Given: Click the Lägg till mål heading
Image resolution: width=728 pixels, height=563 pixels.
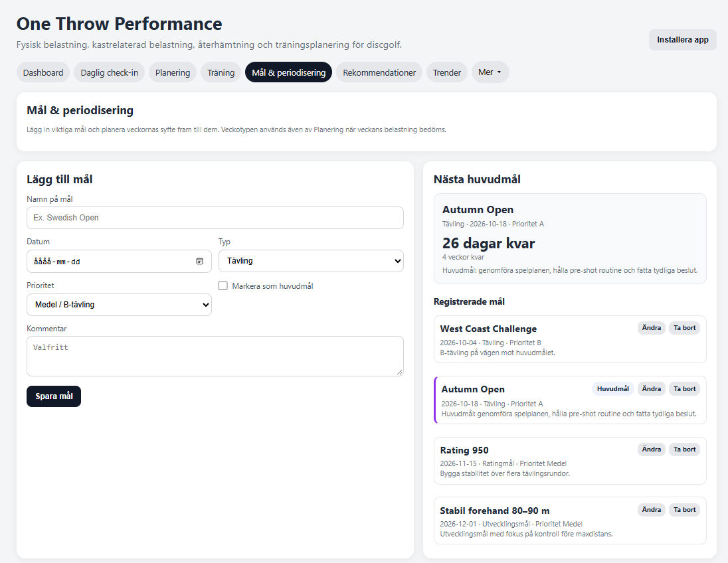Looking at the screenshot, I should pos(59,180).
